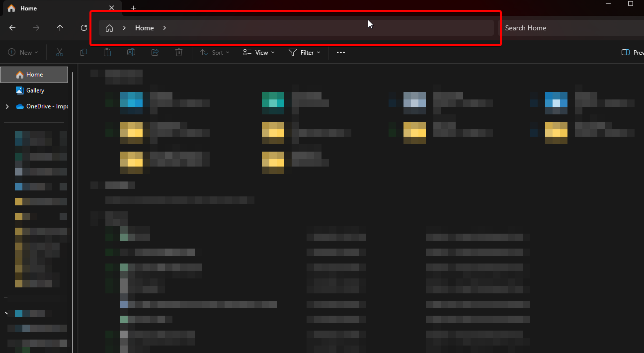Open the New item dropdown
Image resolution: width=644 pixels, height=353 pixels.
(23, 52)
